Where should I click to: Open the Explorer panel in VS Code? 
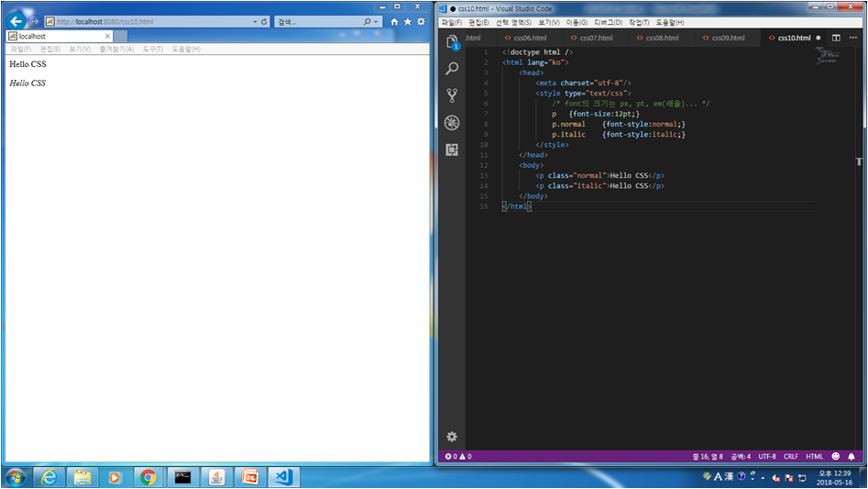[452, 41]
